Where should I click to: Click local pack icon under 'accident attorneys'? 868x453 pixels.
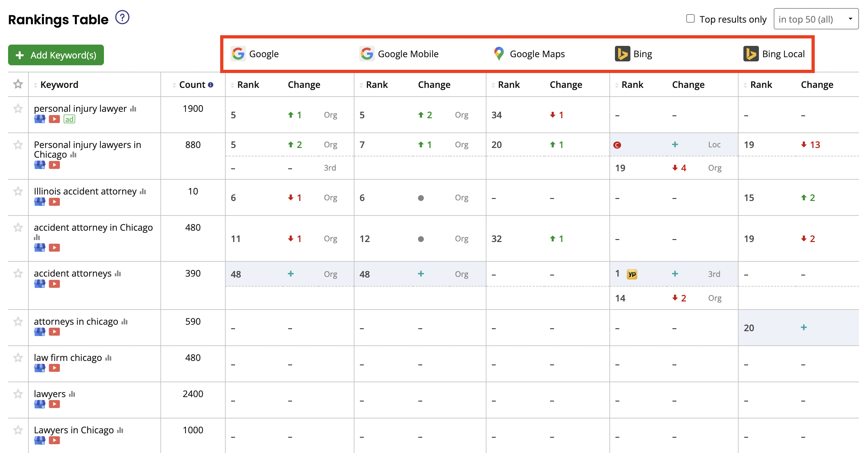click(40, 284)
